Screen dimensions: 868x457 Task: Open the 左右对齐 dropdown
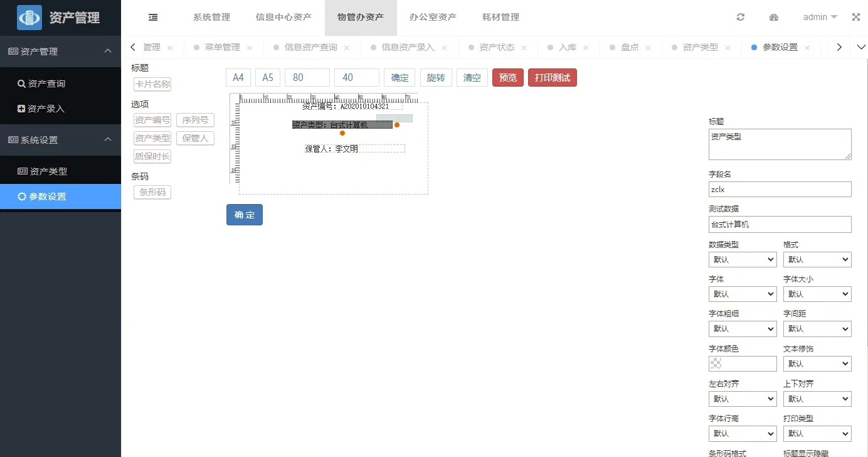(x=743, y=399)
